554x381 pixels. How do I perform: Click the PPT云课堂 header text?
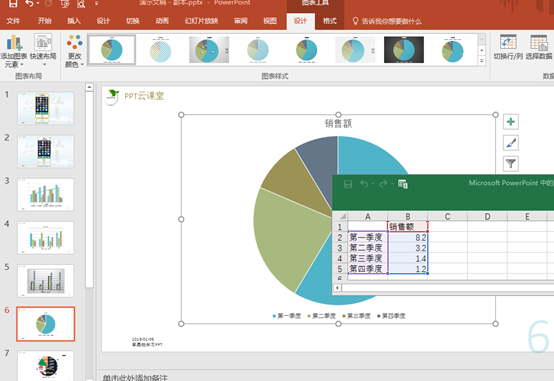click(144, 96)
